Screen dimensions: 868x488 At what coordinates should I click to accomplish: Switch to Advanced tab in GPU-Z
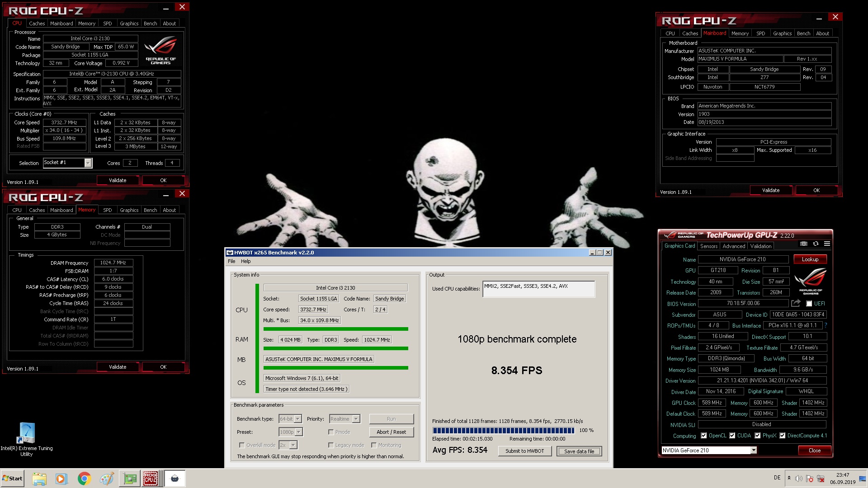(734, 246)
